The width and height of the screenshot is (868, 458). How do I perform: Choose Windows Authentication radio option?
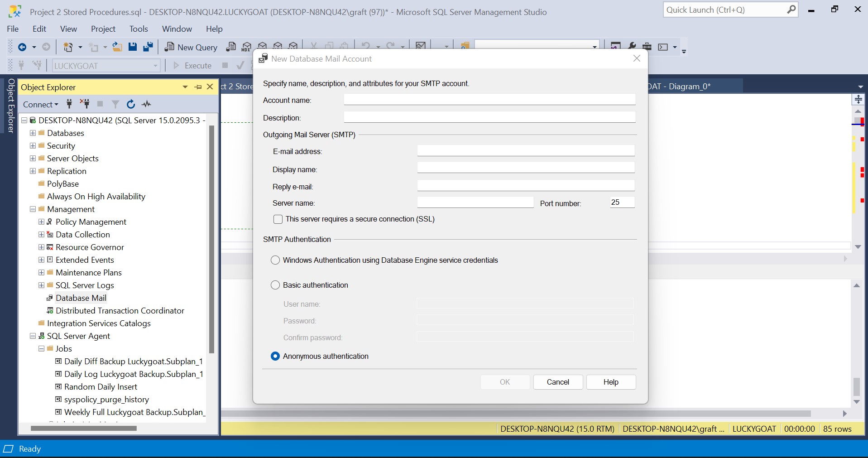tap(275, 260)
